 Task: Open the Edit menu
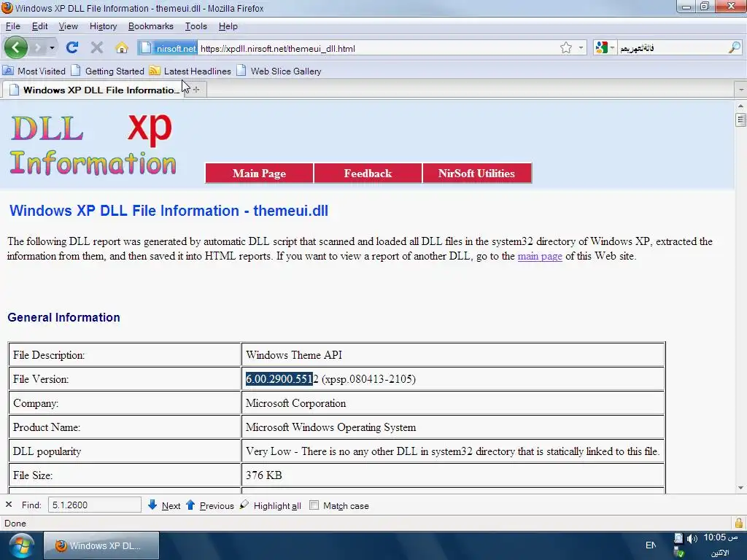(39, 26)
